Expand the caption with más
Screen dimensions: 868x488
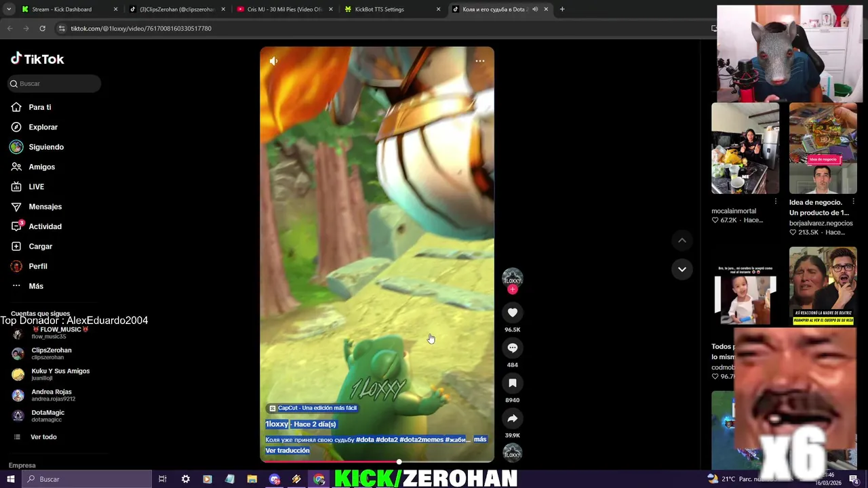[480, 439]
